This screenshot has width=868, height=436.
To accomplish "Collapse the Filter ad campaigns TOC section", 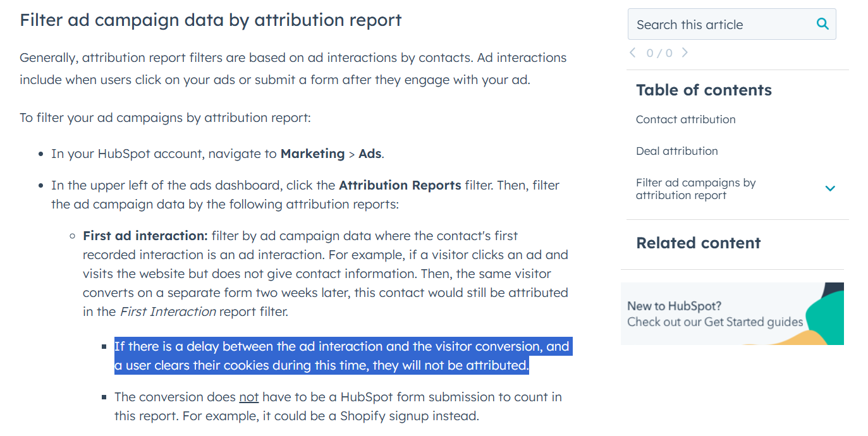I will tap(830, 188).
